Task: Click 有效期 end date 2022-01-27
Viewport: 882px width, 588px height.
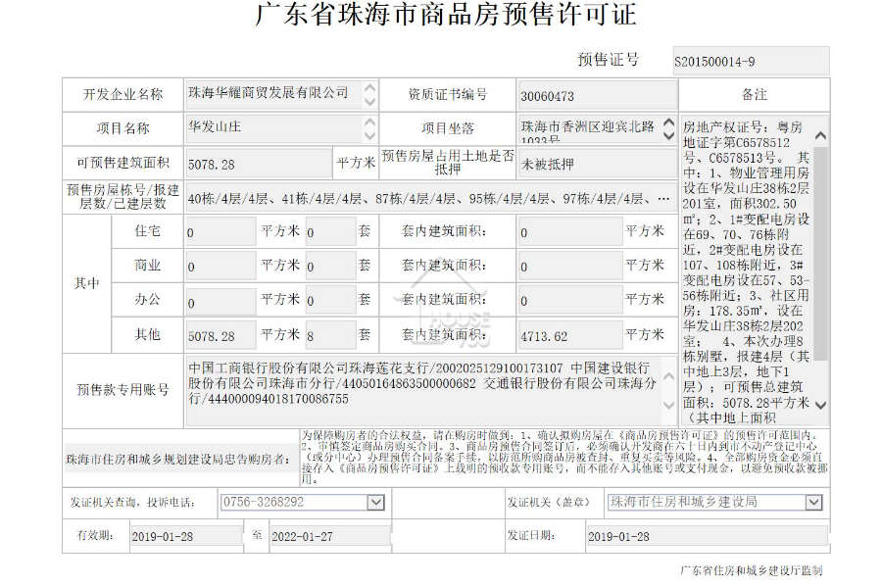Action: [330, 536]
